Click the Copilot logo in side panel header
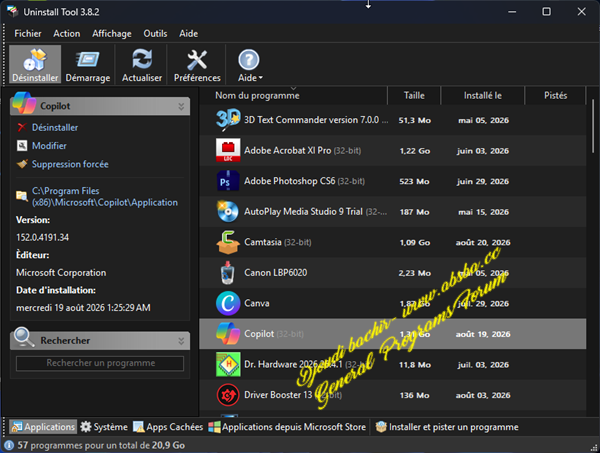The image size is (600, 453). click(24, 103)
